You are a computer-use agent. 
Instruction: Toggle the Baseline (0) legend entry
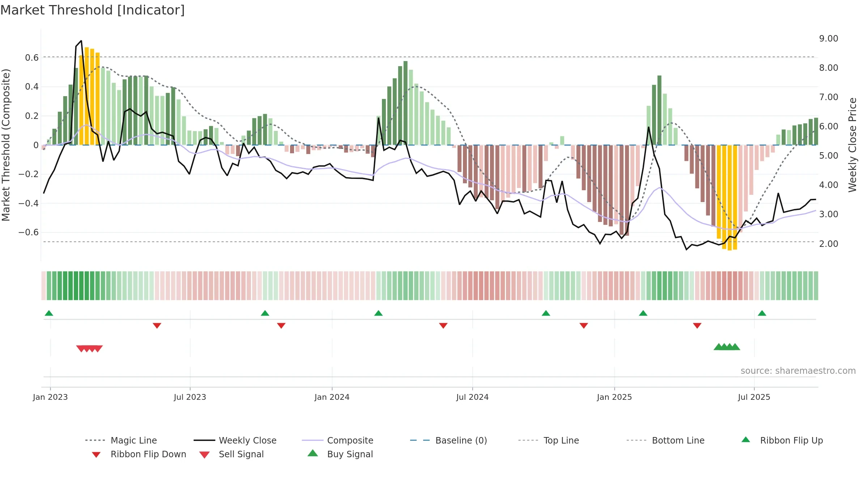coord(448,440)
